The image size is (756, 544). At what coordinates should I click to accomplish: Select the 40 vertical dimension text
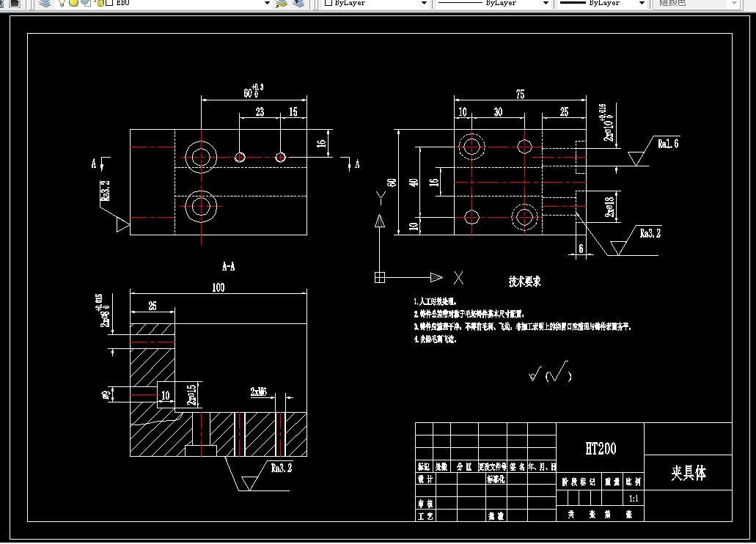click(413, 183)
